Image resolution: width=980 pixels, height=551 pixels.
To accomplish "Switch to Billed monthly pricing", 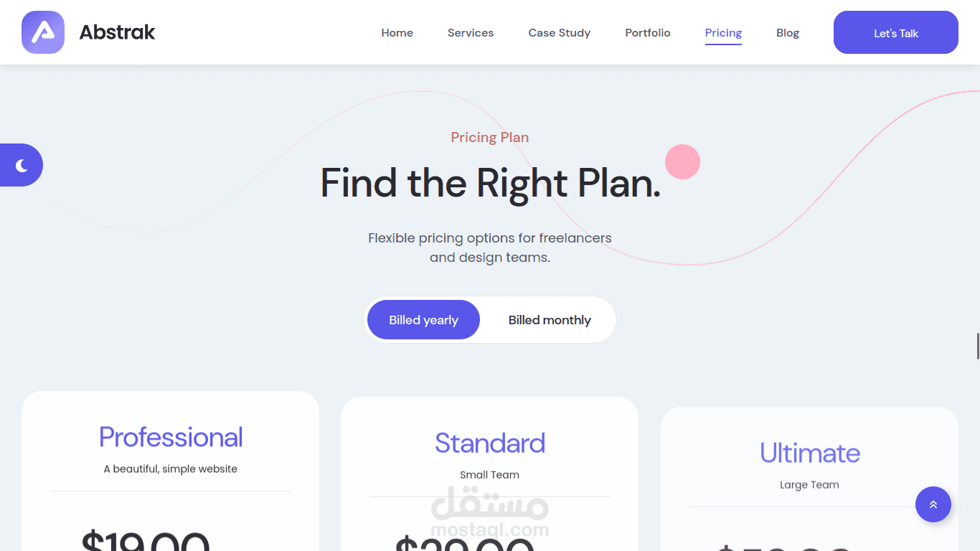I will pos(550,320).
